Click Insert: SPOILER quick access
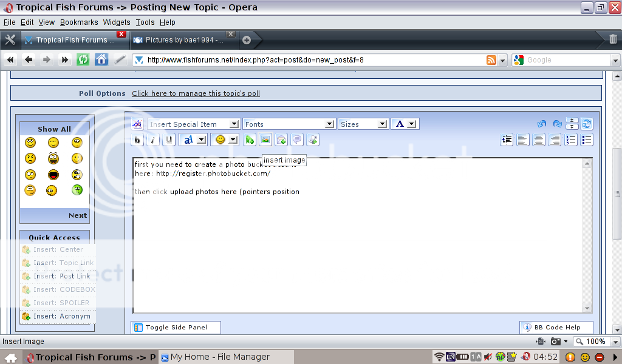This screenshot has height=364, width=622. pos(56,303)
